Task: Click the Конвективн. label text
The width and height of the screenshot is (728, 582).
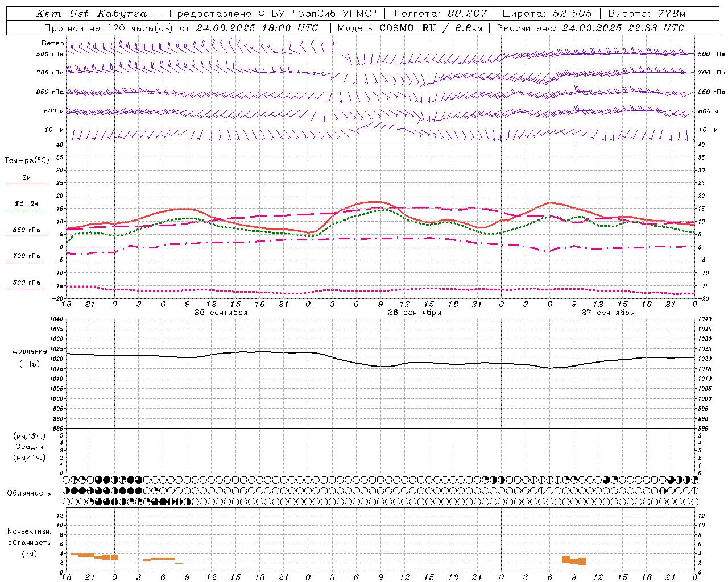Action: point(30,531)
